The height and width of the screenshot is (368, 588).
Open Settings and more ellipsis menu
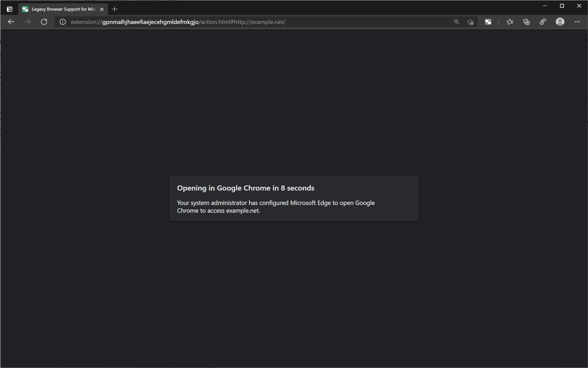(577, 22)
